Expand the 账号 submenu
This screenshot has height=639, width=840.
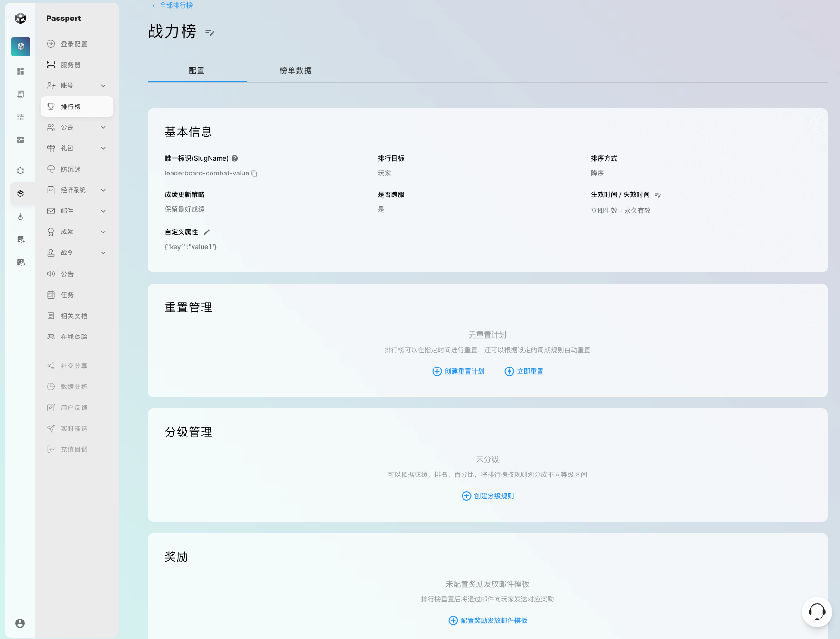(103, 86)
